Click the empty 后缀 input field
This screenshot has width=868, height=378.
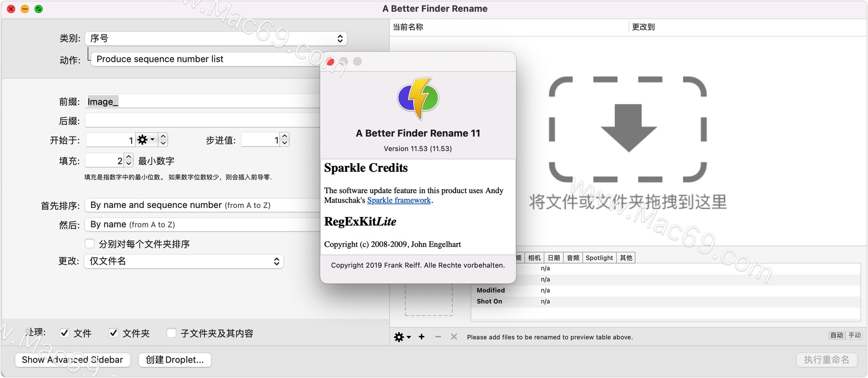click(x=203, y=121)
